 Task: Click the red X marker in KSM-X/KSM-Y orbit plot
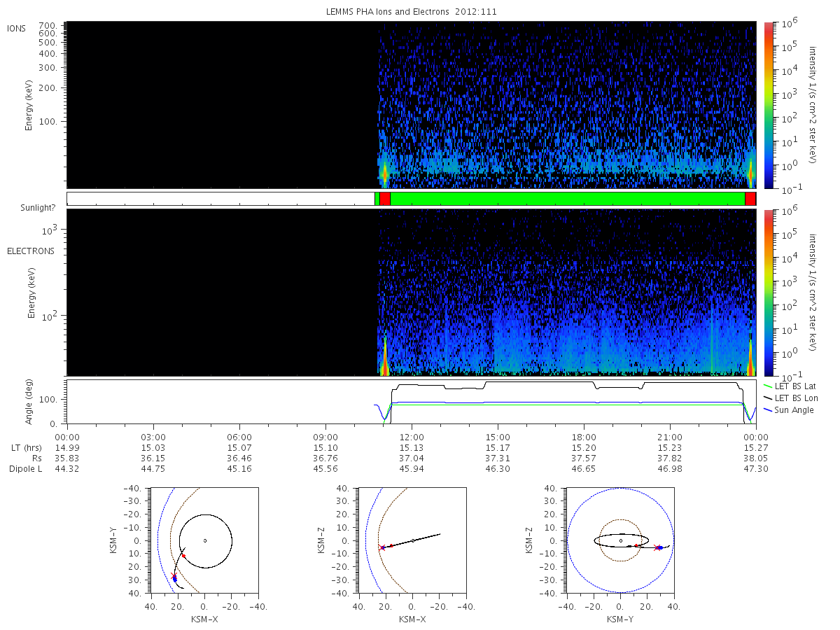click(x=174, y=576)
